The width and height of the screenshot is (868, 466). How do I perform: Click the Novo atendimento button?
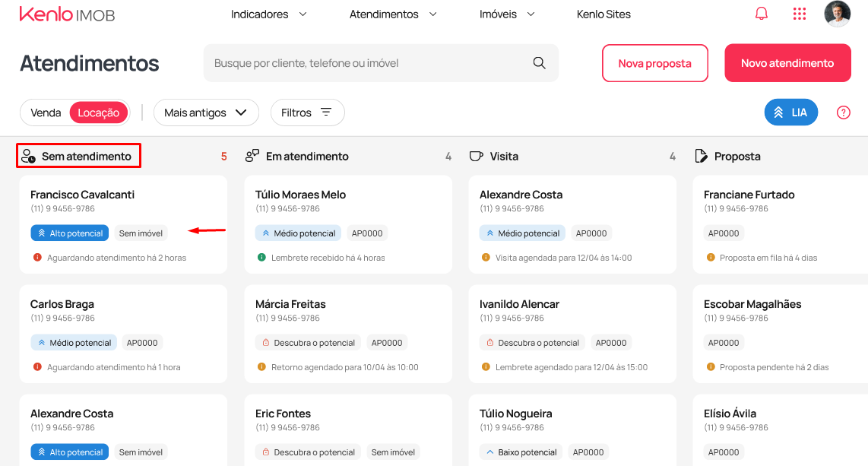pos(787,63)
